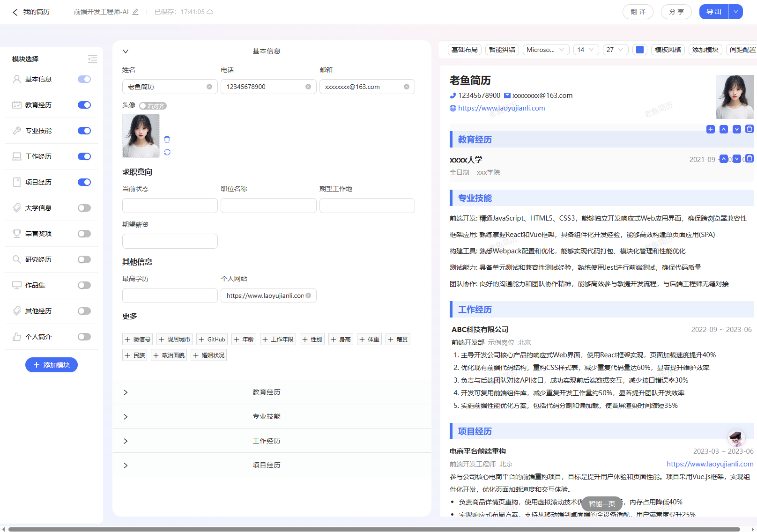
Task: Pick the theme color swatch
Action: tap(639, 49)
